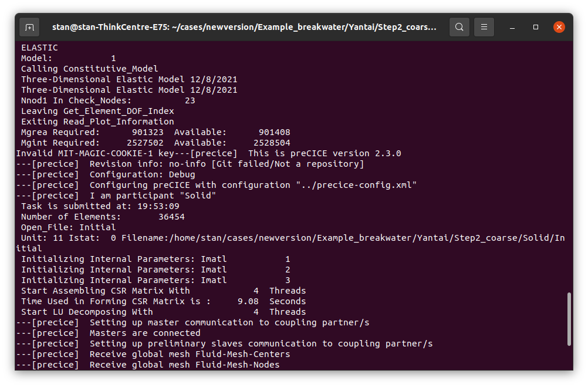Click 'Configuration: Debug' line
588x387 pixels.
point(106,174)
